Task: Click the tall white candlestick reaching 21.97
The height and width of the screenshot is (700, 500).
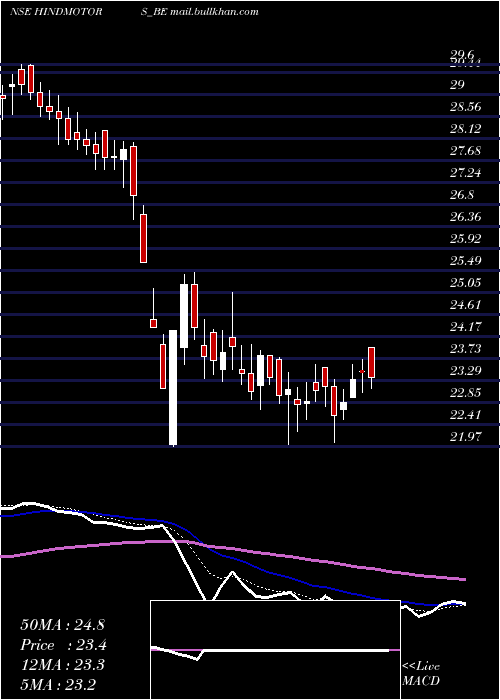Action: [173, 388]
